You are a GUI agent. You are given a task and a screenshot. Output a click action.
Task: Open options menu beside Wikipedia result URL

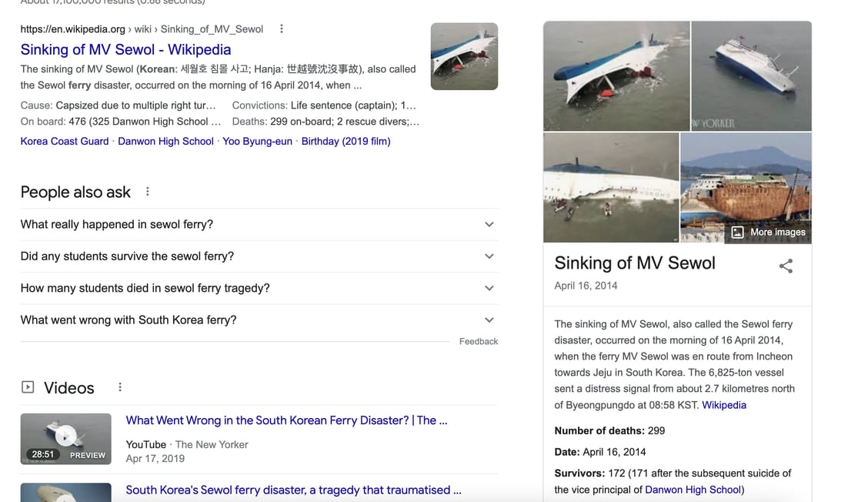pos(282,29)
